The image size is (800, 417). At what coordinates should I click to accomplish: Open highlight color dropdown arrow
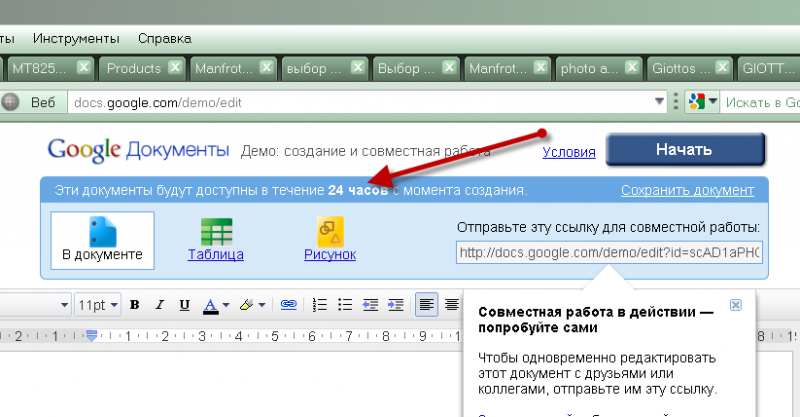click(262, 305)
